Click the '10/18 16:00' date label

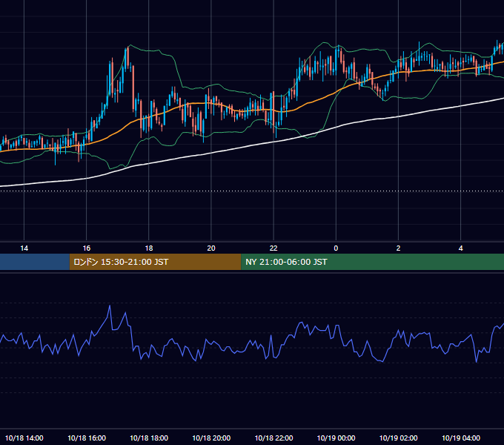click(87, 438)
